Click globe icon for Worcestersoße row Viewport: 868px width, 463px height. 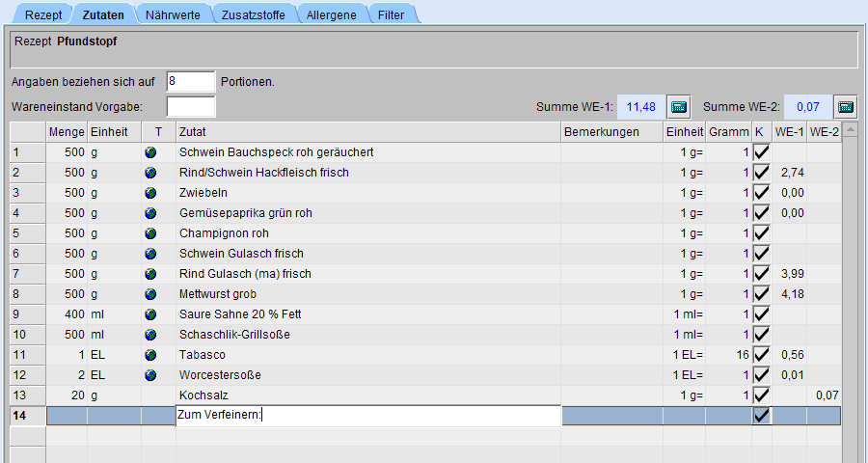pyautogui.click(x=150, y=375)
